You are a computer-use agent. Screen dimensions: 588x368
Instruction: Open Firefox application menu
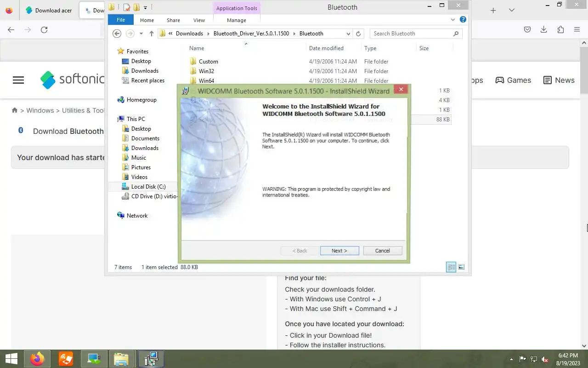(577, 29)
